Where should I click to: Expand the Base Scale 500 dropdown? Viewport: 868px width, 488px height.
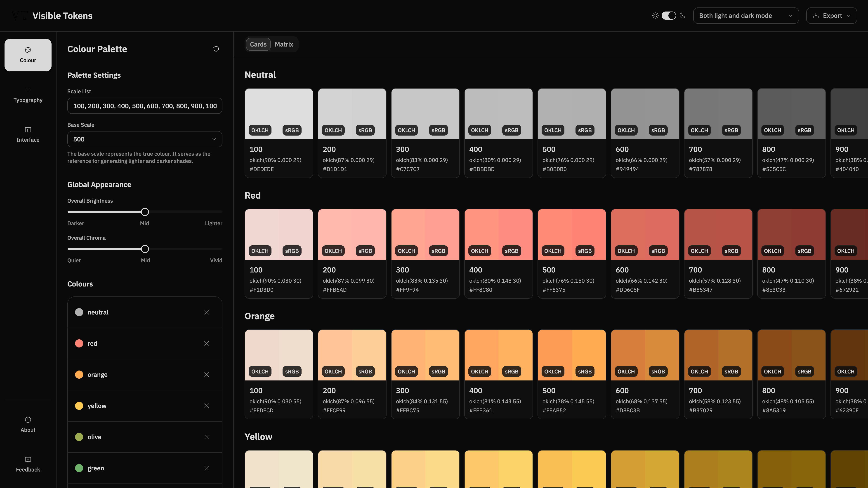point(145,139)
